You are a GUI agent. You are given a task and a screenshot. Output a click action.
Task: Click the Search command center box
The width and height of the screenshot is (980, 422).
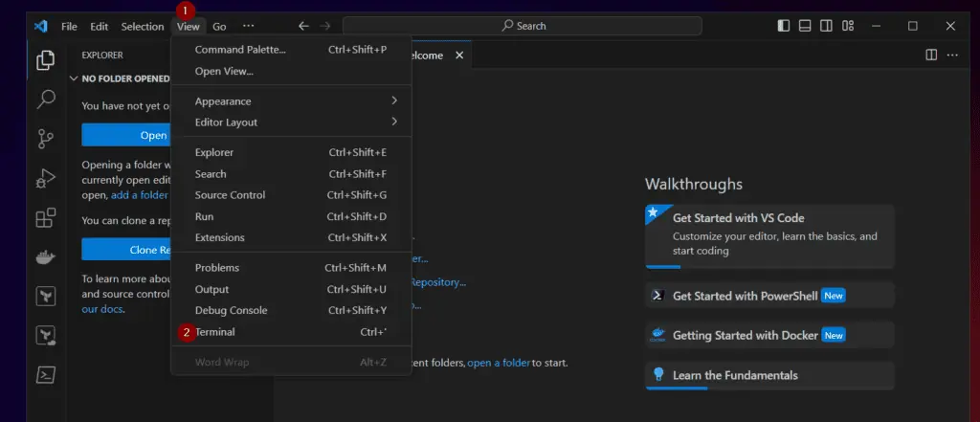point(523,26)
